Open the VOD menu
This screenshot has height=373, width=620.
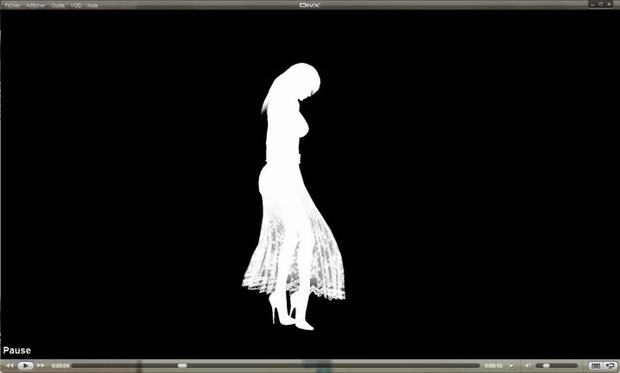[x=76, y=5]
